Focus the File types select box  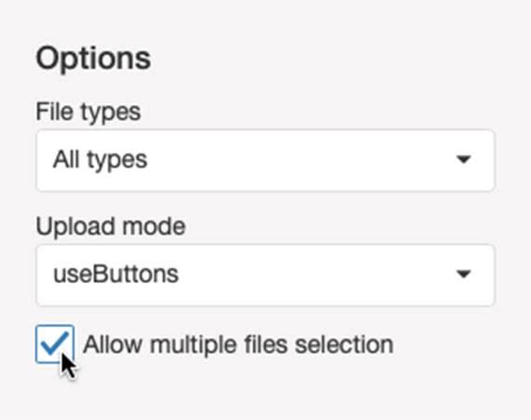point(265,160)
